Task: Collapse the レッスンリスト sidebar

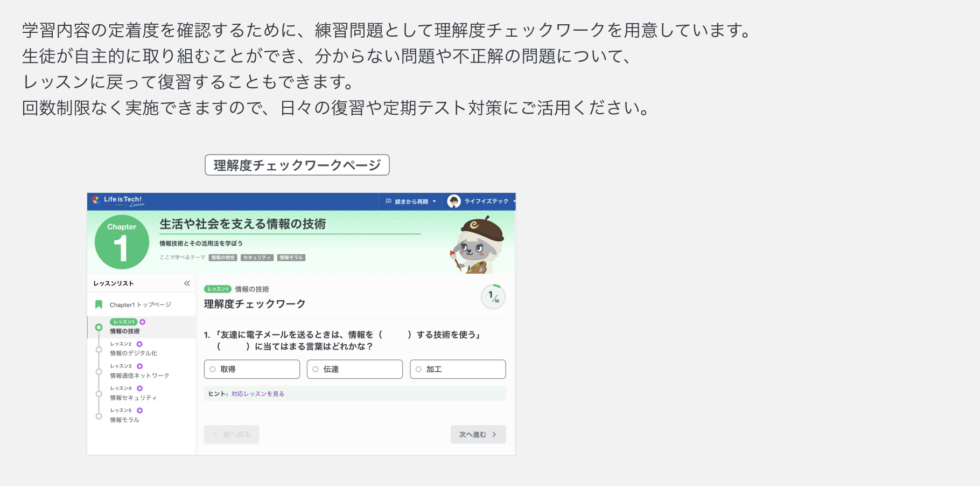Action: tap(187, 282)
